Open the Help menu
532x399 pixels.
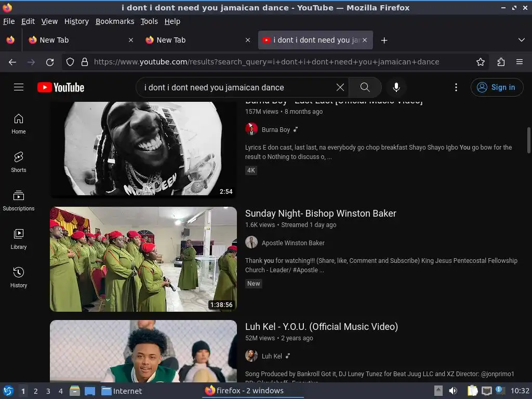pos(172,21)
